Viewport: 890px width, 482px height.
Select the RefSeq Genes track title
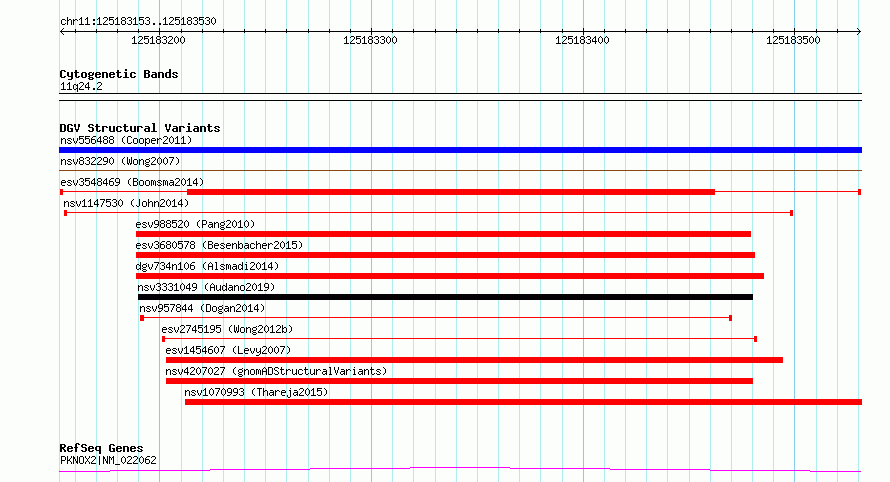(x=101, y=449)
